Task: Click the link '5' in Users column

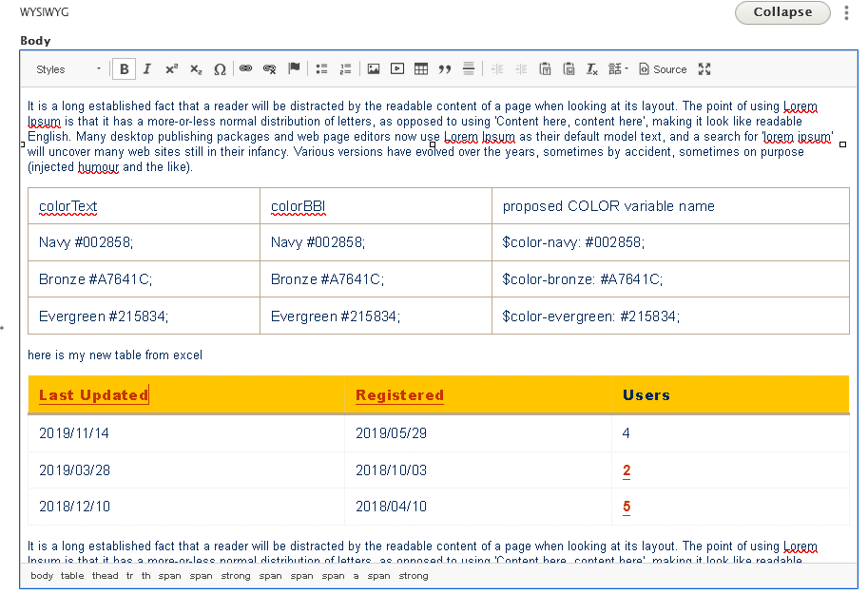Action: pos(627,507)
